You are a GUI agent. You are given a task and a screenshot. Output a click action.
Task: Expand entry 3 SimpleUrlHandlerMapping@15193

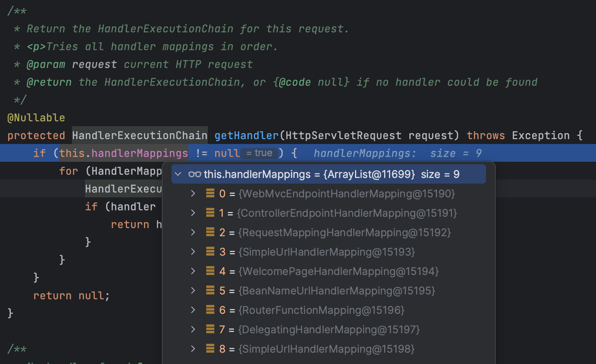(x=193, y=252)
